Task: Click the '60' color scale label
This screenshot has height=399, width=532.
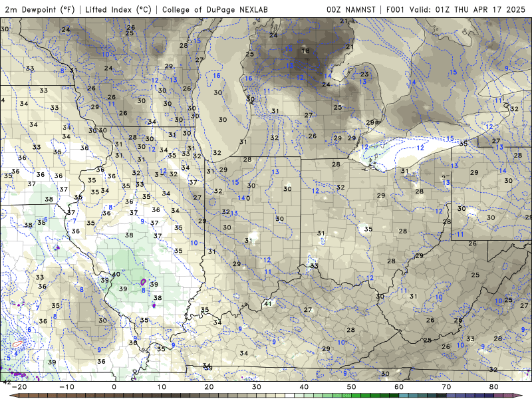Action: [399, 387]
